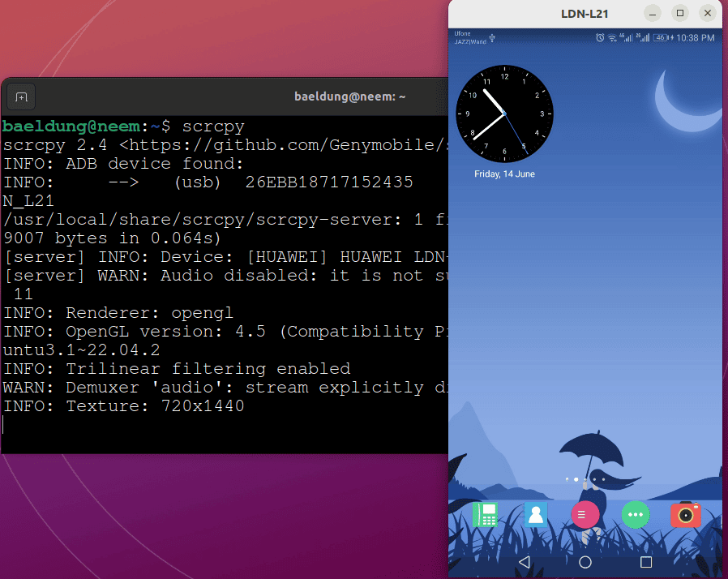Tap the home screen page indicator dots
This screenshot has height=579, width=728.
[x=585, y=479]
